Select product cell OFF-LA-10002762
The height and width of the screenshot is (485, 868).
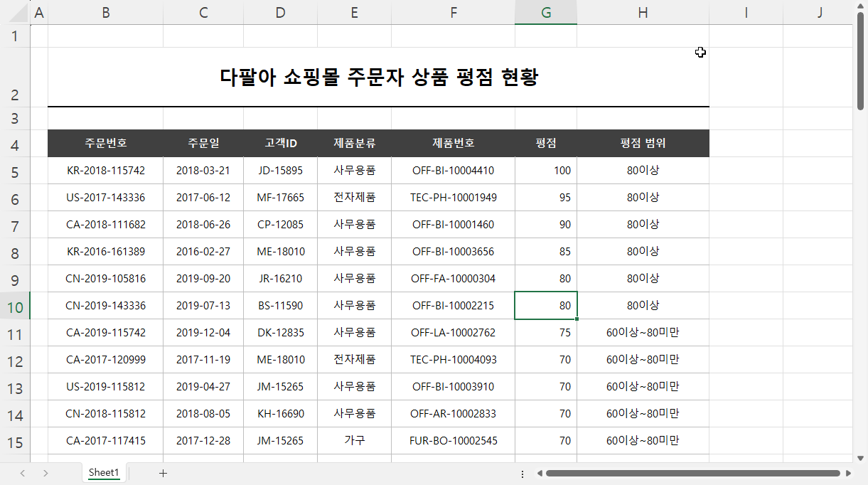pos(454,333)
